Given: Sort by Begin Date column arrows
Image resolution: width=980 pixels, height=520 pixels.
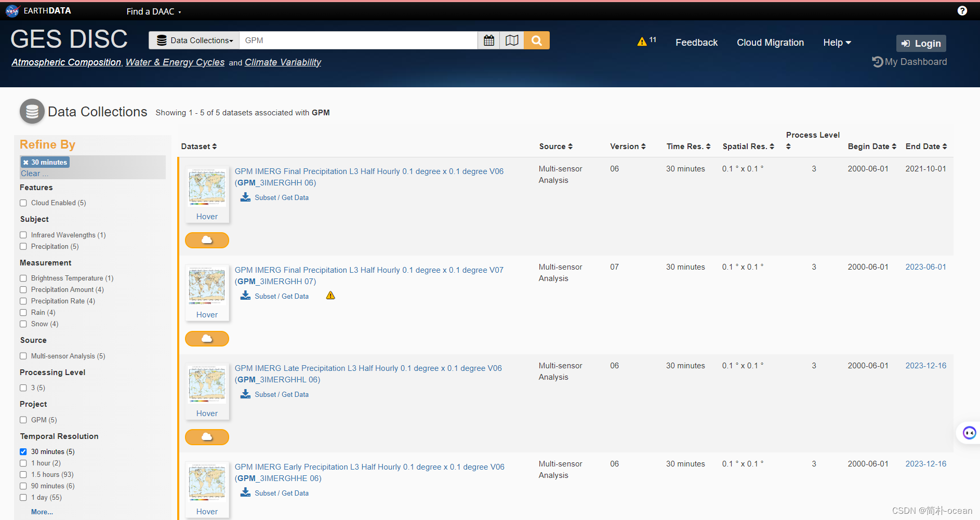Looking at the screenshot, I should [x=894, y=146].
